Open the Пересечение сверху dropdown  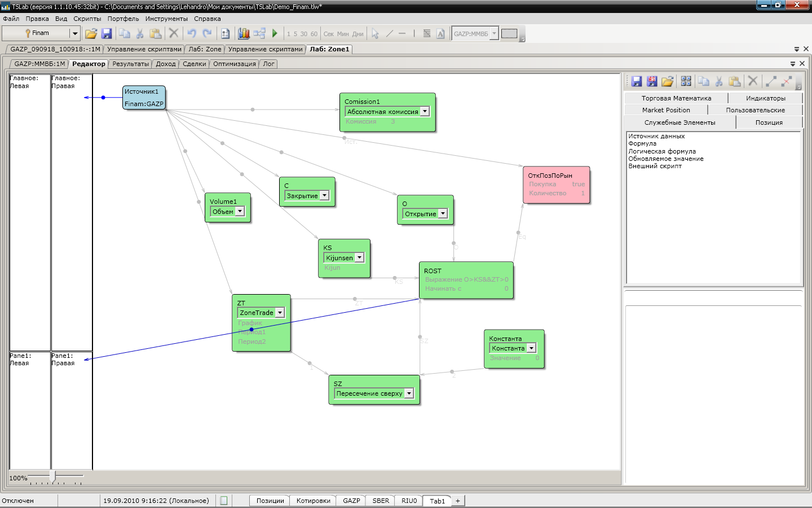click(409, 393)
